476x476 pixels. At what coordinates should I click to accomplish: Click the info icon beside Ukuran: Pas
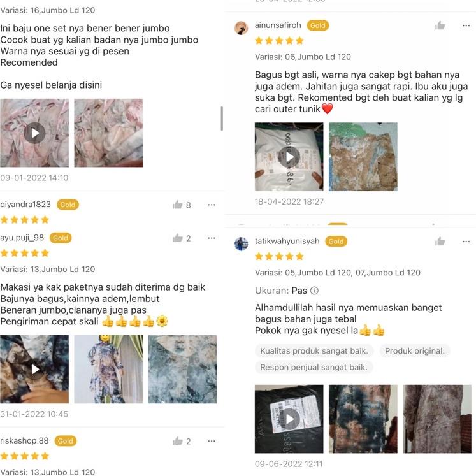pos(315,291)
